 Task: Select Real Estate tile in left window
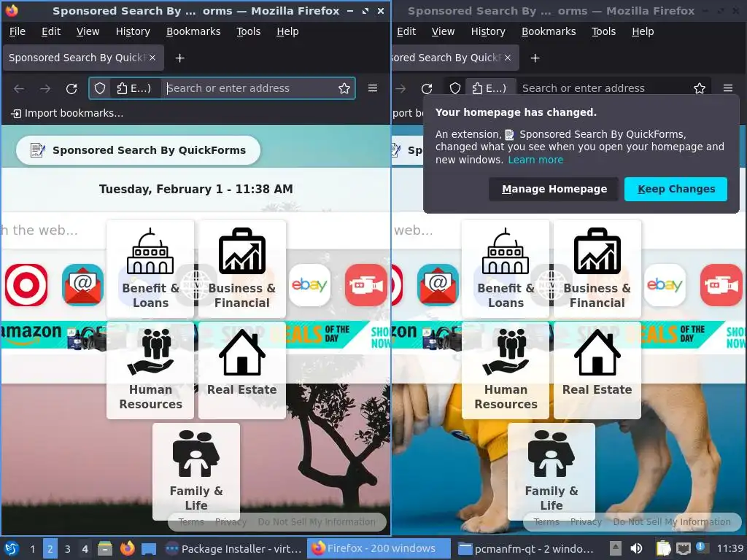(242, 370)
